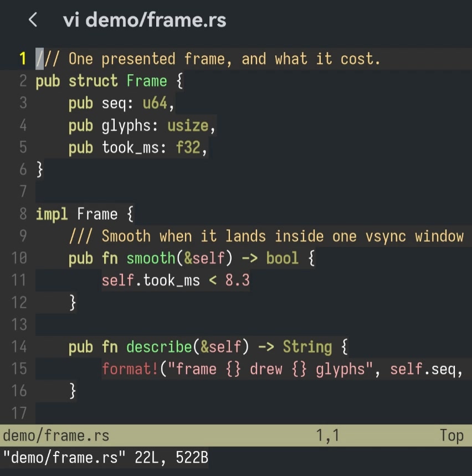The width and height of the screenshot is (472, 476).
Task: Click line number 7 in the gutter
Action: (23, 192)
